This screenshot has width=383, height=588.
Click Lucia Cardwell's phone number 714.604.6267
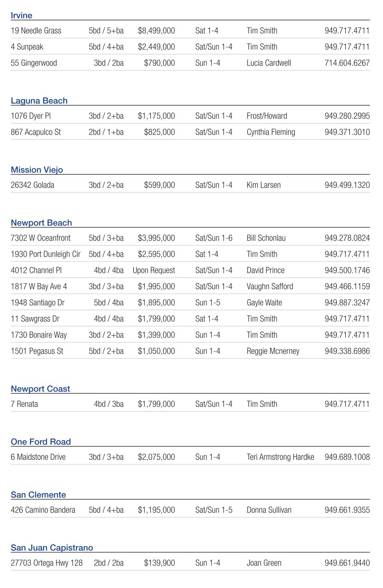point(347,63)
